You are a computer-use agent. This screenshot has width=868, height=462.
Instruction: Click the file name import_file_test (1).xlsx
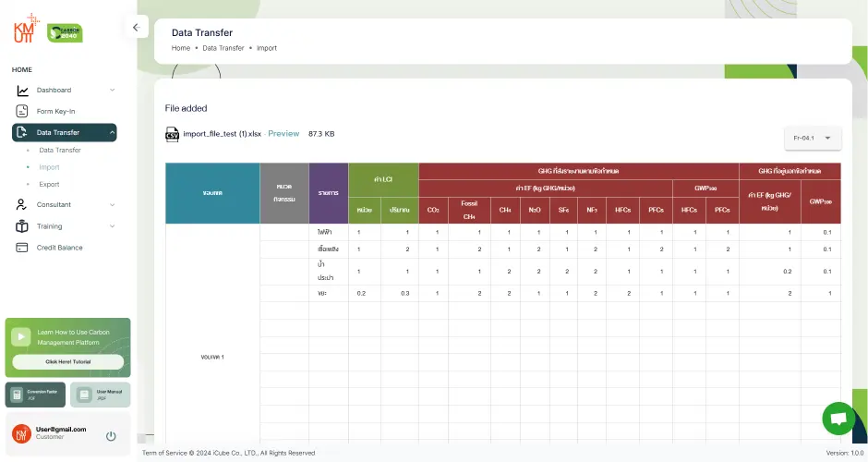tap(222, 134)
